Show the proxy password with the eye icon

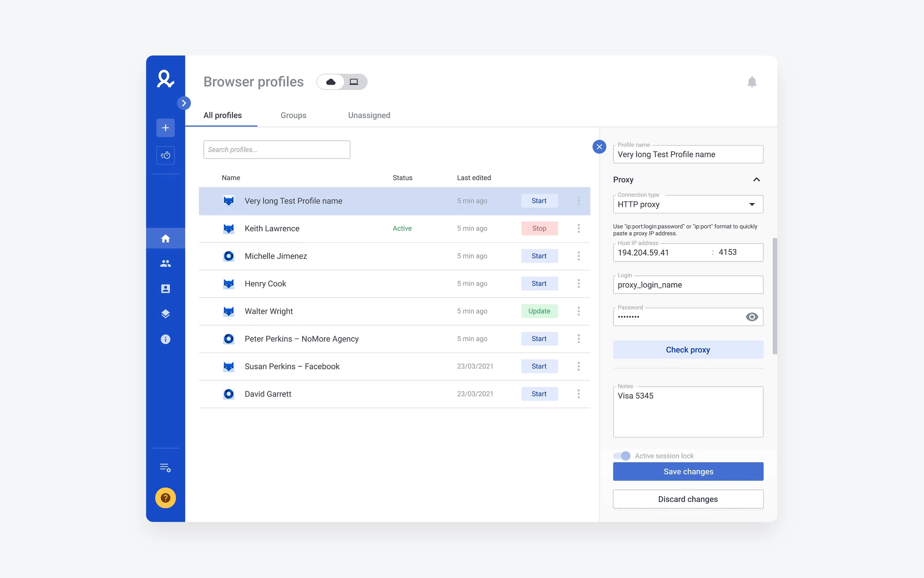[752, 317]
